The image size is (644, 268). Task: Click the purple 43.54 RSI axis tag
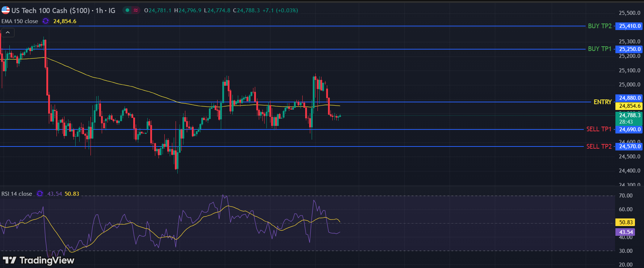(626, 232)
